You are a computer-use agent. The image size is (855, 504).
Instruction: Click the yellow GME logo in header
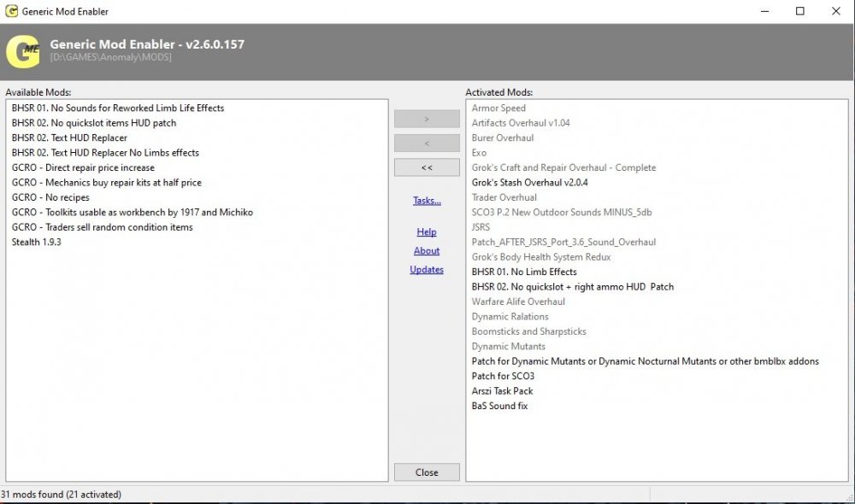point(23,50)
